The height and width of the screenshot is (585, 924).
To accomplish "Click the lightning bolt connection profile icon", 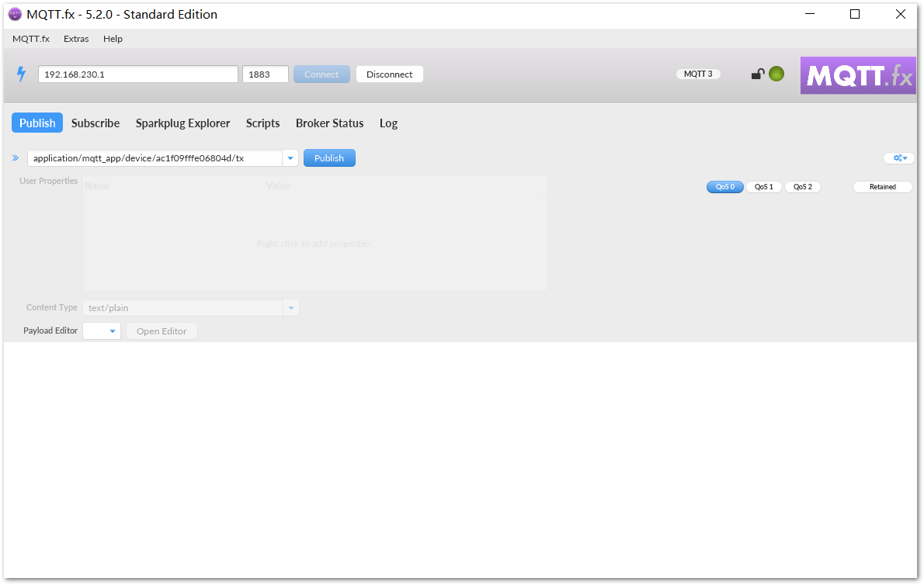I will click(21, 74).
